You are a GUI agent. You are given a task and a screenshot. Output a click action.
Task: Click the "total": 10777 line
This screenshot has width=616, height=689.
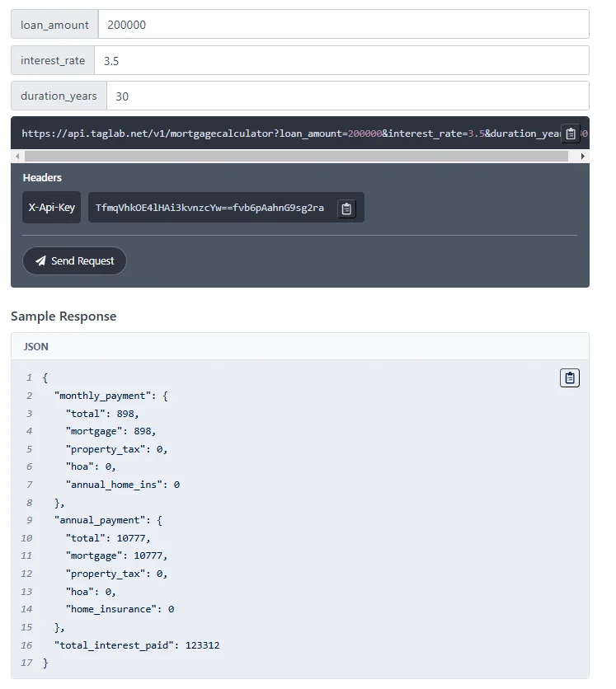[108, 538]
